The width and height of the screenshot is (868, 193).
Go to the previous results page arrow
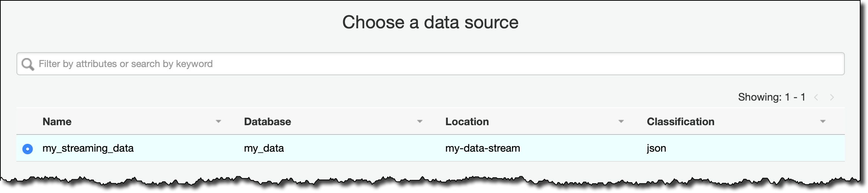(x=816, y=98)
